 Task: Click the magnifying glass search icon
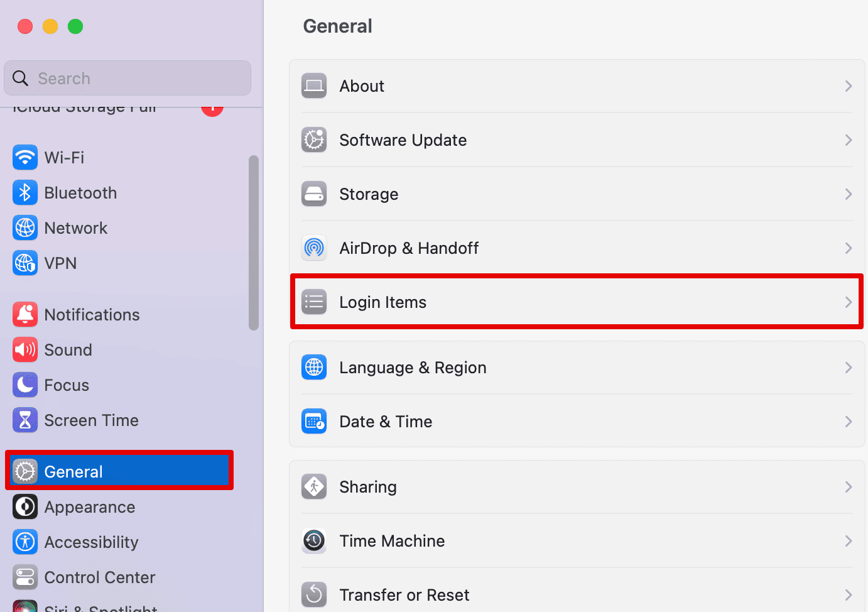pyautogui.click(x=21, y=79)
